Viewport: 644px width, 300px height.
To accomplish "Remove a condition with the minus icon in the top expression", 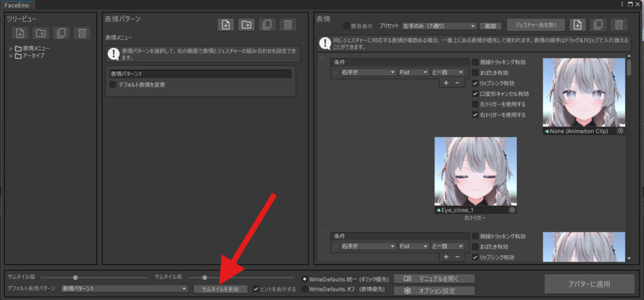I will [457, 82].
